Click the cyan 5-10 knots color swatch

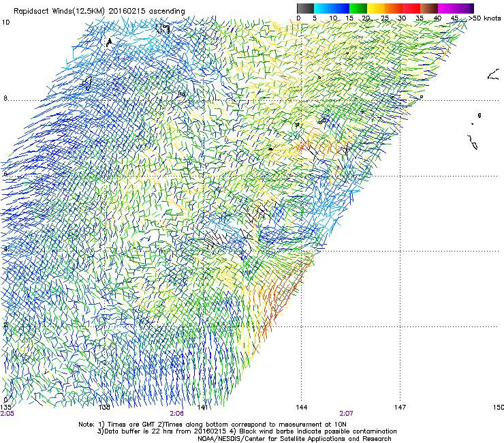(323, 8)
